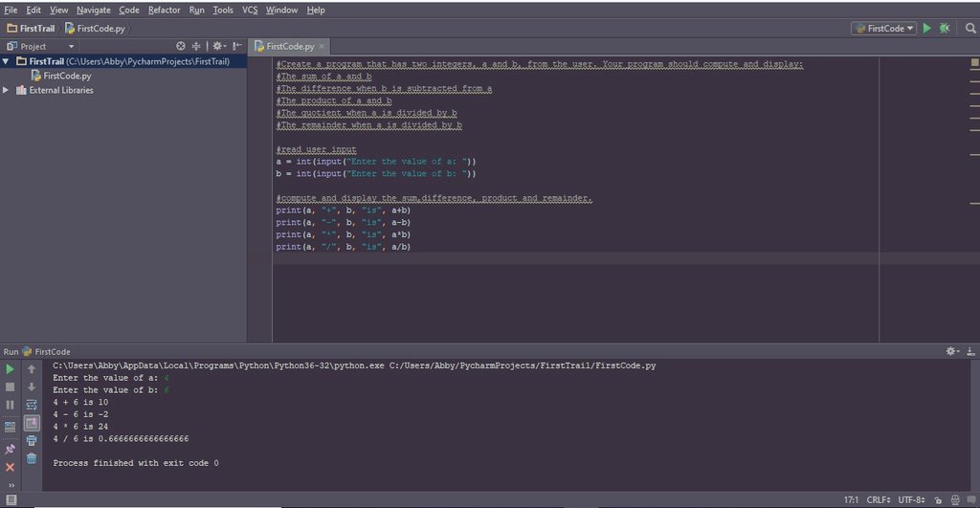Click Hector inspector icon in status bar
The image size is (980, 508).
pos(955,500)
